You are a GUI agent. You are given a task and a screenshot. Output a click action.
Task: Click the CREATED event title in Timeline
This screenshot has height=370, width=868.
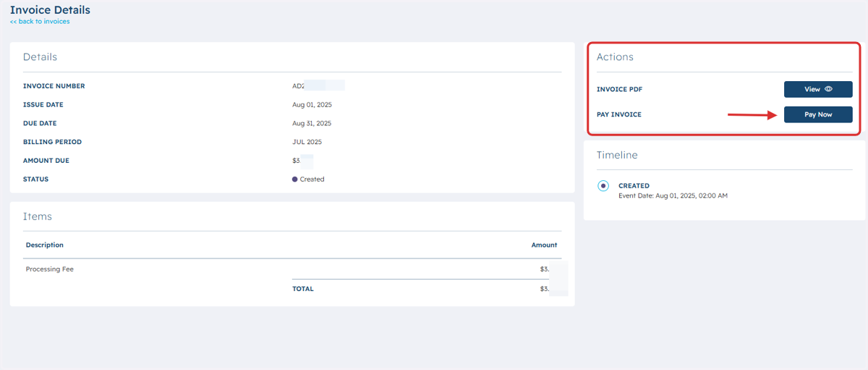click(x=634, y=186)
